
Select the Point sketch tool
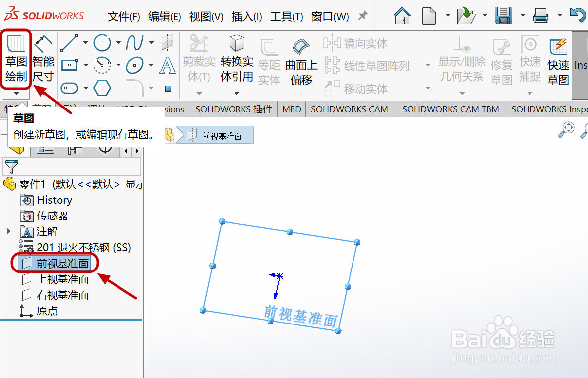coord(168,88)
